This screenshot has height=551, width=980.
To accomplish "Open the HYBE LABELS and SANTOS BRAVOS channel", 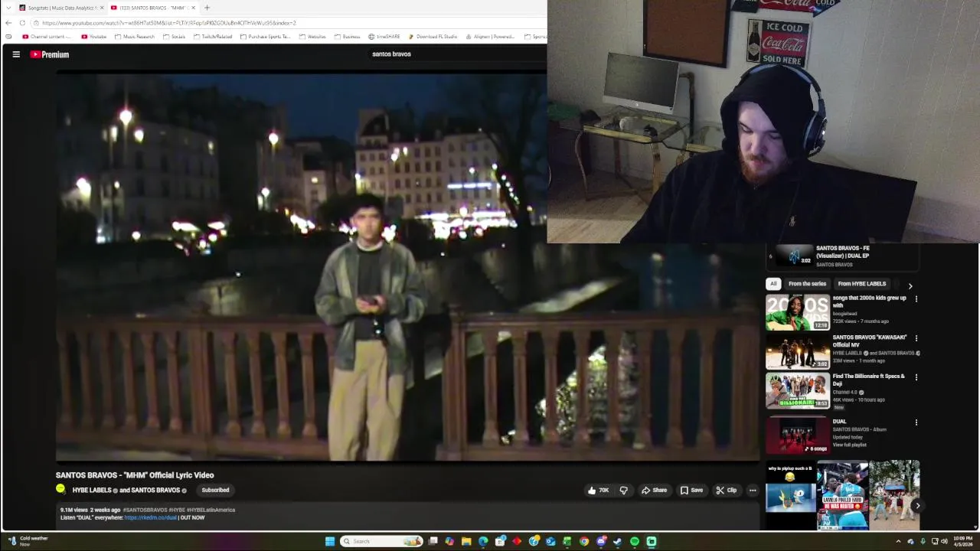I will pyautogui.click(x=126, y=490).
